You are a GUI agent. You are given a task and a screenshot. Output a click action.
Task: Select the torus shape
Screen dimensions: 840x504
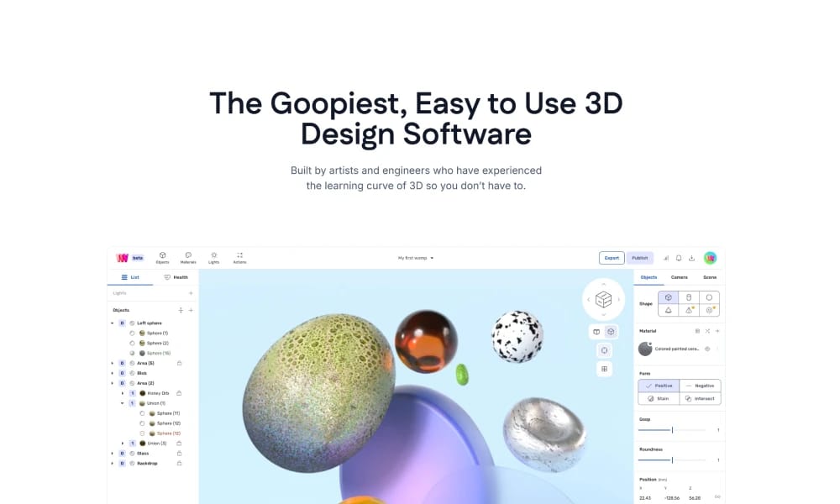[x=709, y=310]
